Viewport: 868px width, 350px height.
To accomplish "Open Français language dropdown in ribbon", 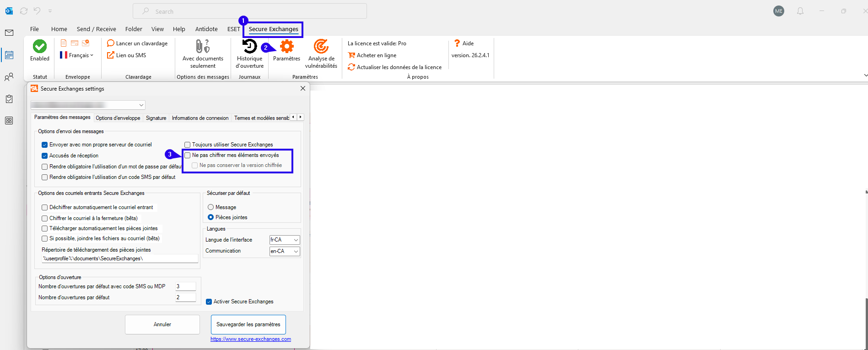I will point(77,55).
